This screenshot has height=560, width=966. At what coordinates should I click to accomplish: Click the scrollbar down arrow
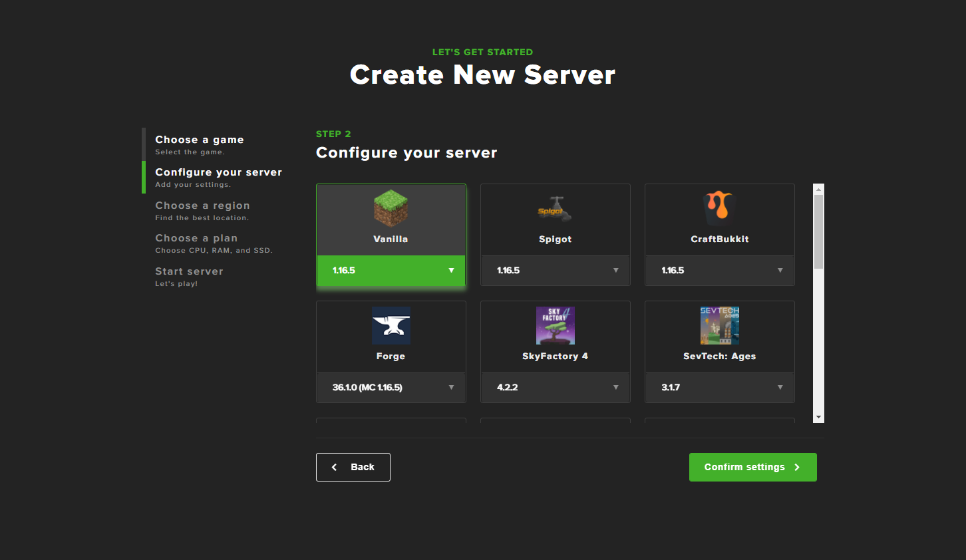819,417
